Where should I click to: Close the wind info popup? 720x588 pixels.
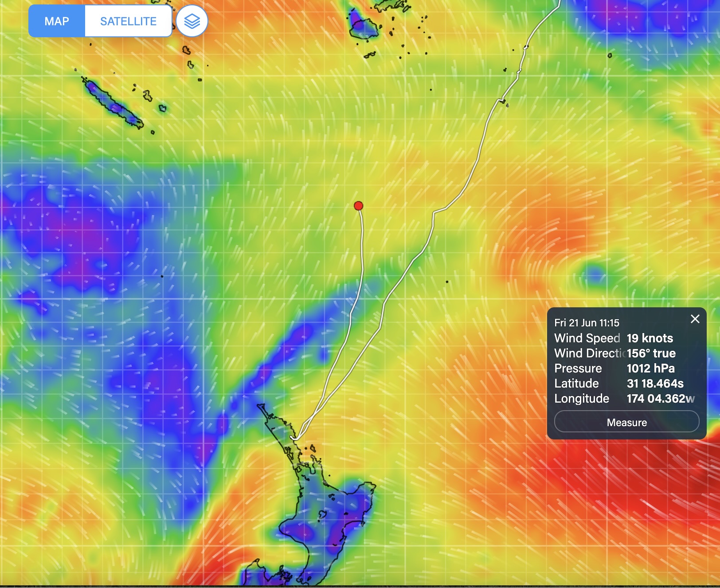pyautogui.click(x=695, y=319)
